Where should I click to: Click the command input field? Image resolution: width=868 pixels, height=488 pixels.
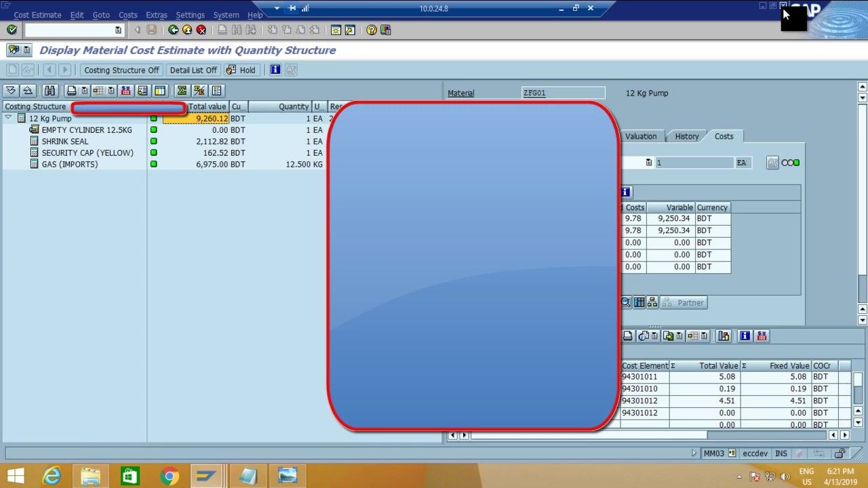(68, 30)
